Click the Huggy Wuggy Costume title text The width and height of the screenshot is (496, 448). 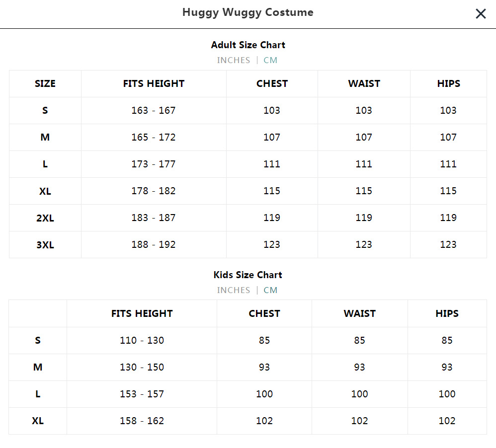tap(248, 12)
